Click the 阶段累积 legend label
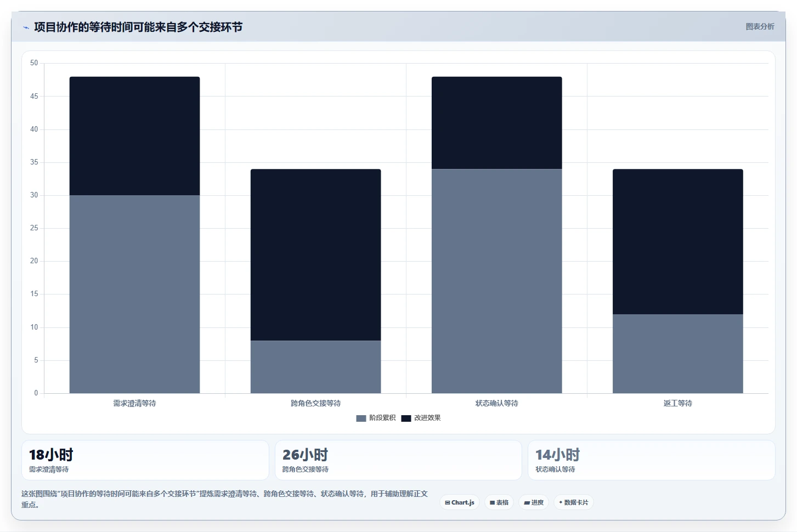 pyautogui.click(x=382, y=418)
